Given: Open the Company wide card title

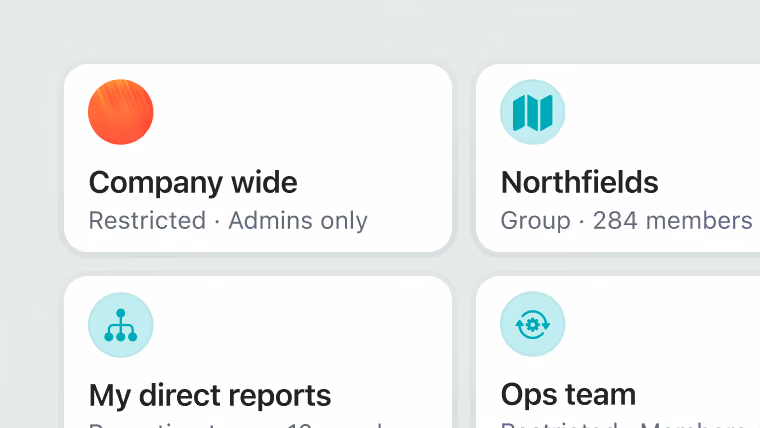Looking at the screenshot, I should 193,183.
